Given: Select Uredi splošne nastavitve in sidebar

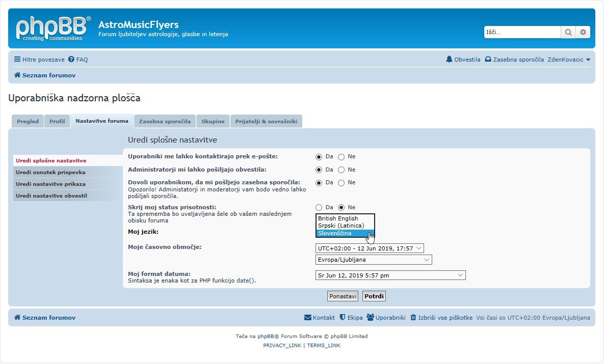Looking at the screenshot, I should [x=68, y=160].
